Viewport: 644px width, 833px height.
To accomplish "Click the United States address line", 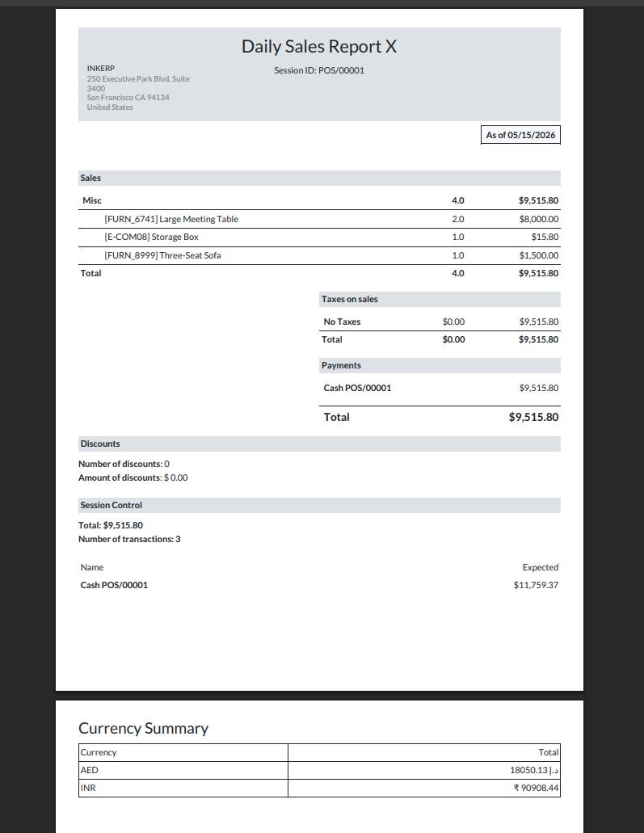I will coord(110,107).
